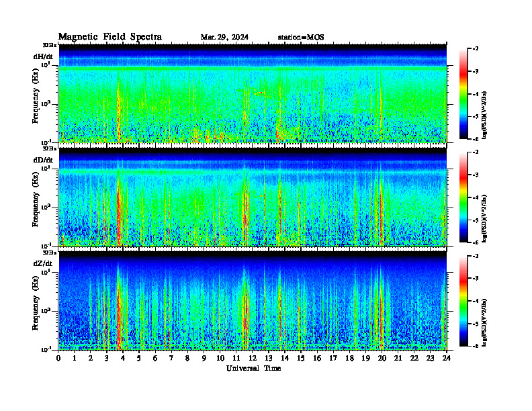This screenshot has width=532, height=411.
Task: Click the "15" hour tick label
Action: pyautogui.click(x=301, y=358)
